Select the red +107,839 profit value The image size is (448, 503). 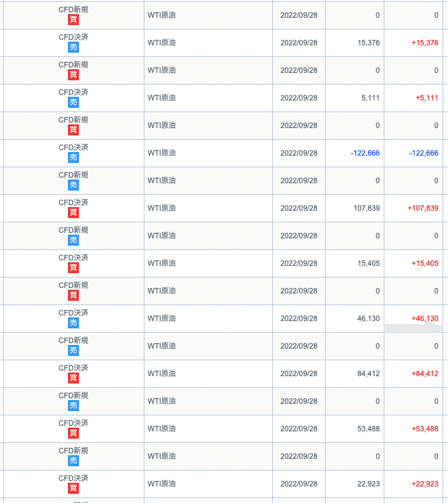[422, 208]
